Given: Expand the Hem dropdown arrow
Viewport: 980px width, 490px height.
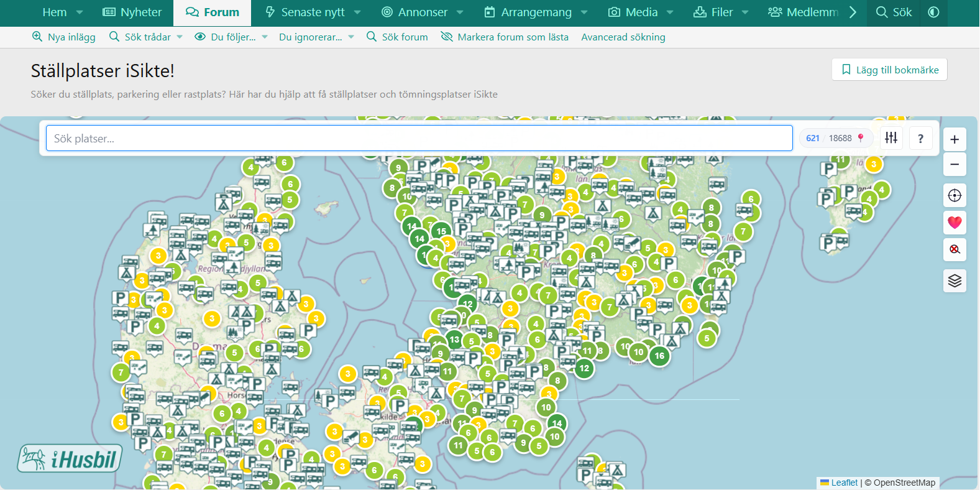Looking at the screenshot, I should coord(80,12).
